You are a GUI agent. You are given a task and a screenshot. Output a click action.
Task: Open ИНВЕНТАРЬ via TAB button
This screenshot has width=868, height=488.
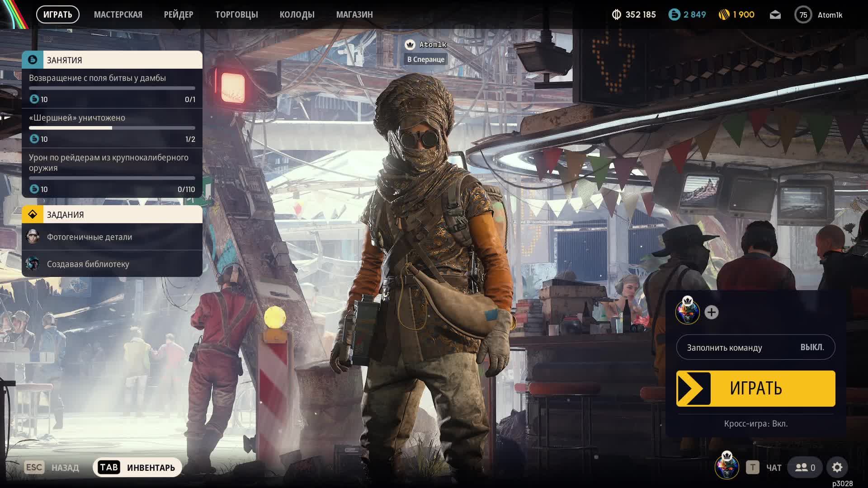137,467
